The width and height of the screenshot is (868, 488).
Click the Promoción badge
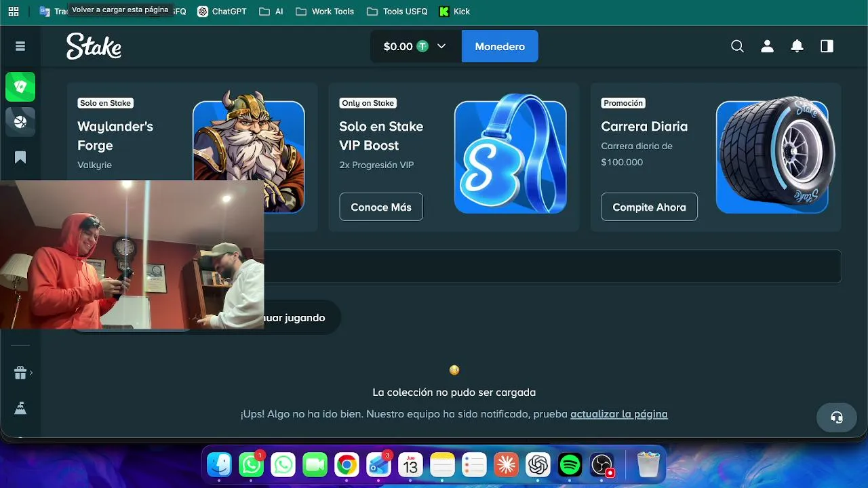623,103
